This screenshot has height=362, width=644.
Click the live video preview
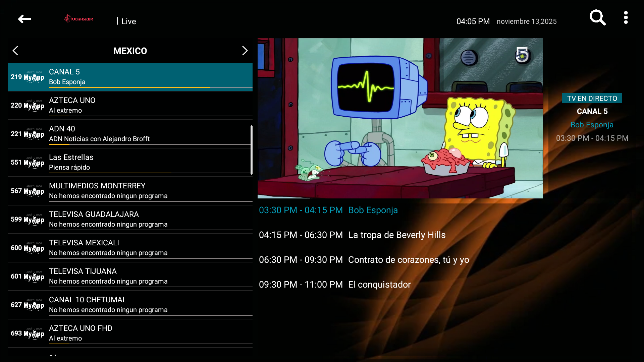pyautogui.click(x=400, y=118)
